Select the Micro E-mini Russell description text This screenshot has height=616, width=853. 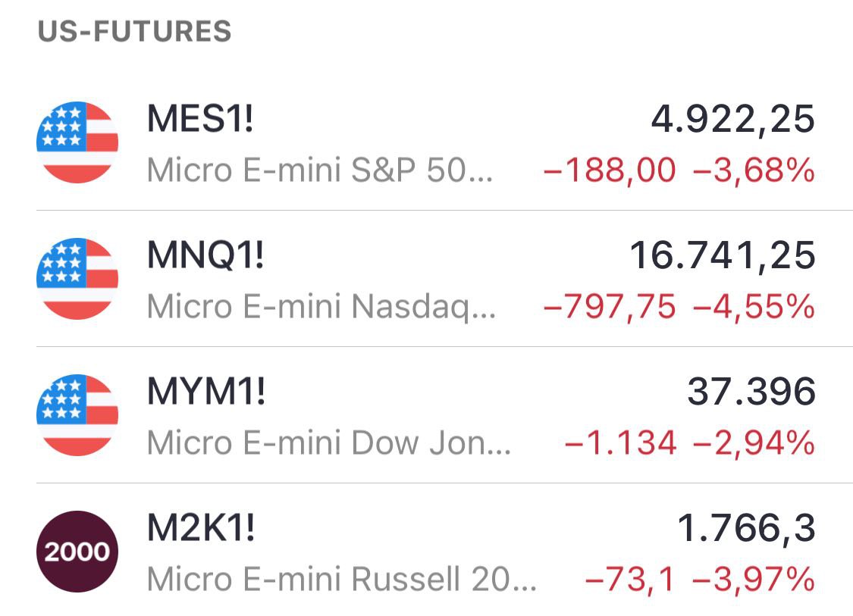click(342, 580)
